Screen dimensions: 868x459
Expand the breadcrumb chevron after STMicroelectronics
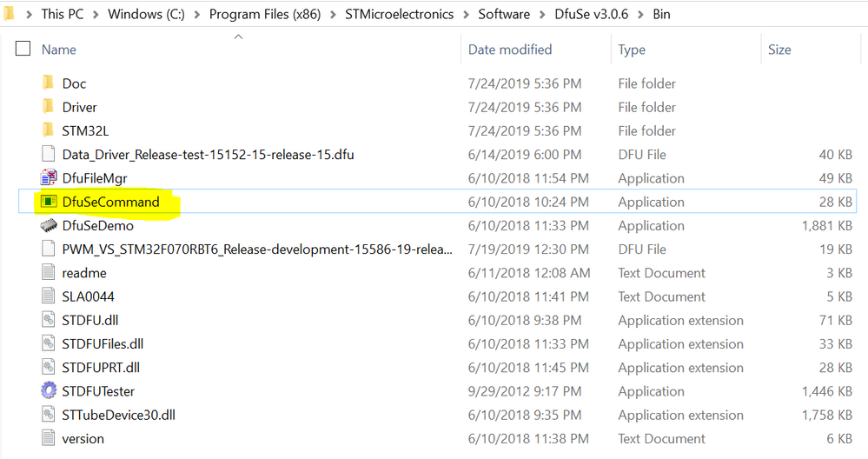click(466, 15)
